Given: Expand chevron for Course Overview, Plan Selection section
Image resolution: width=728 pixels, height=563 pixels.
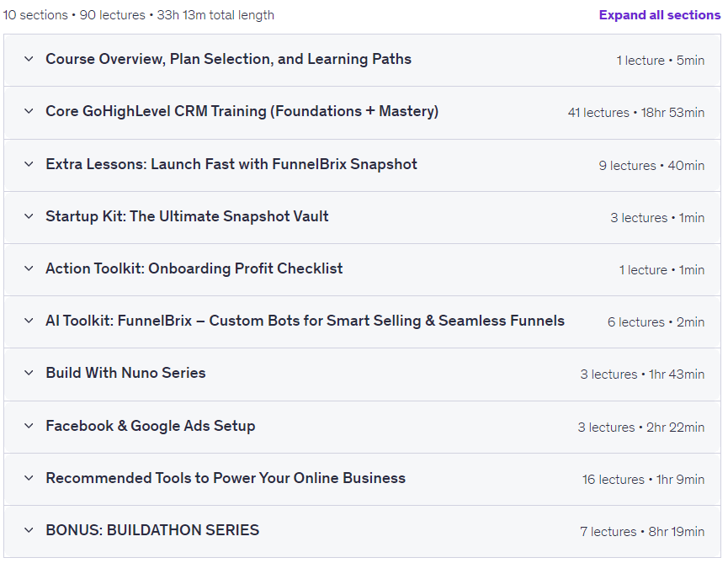Looking at the screenshot, I should (x=29, y=59).
